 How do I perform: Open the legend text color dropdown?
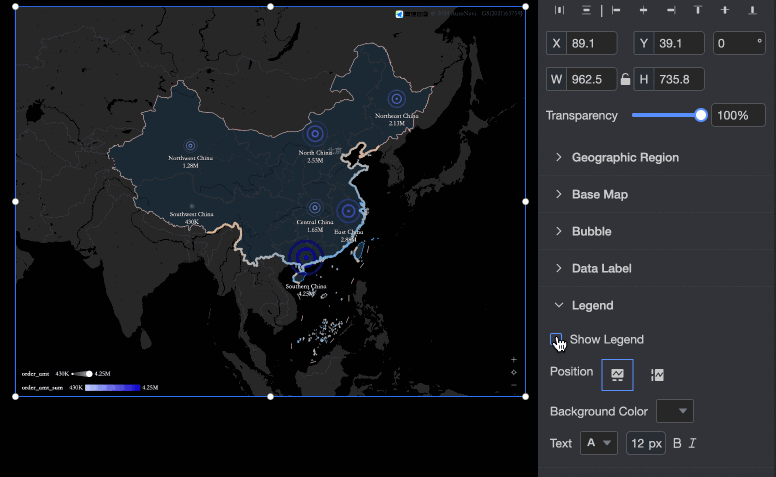click(599, 443)
